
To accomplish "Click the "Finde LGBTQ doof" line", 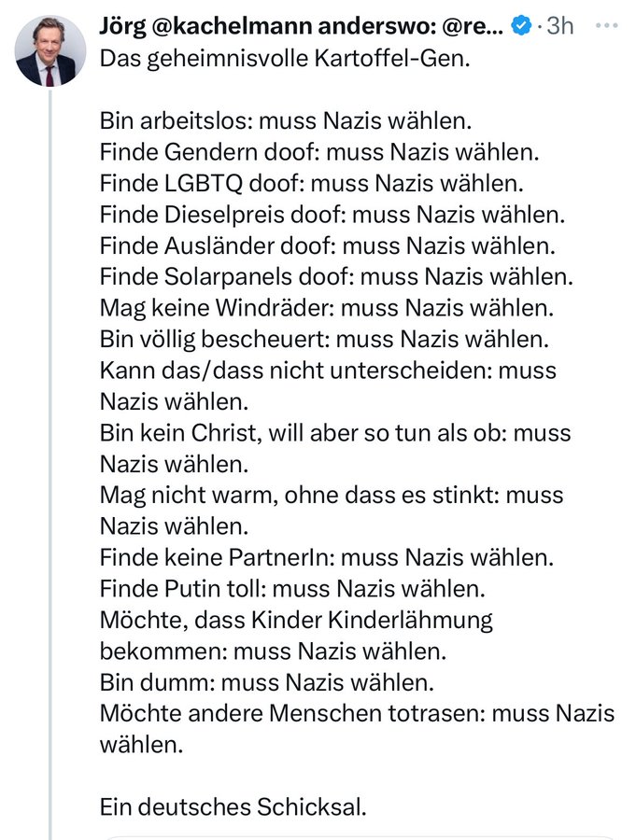I will point(311,183).
